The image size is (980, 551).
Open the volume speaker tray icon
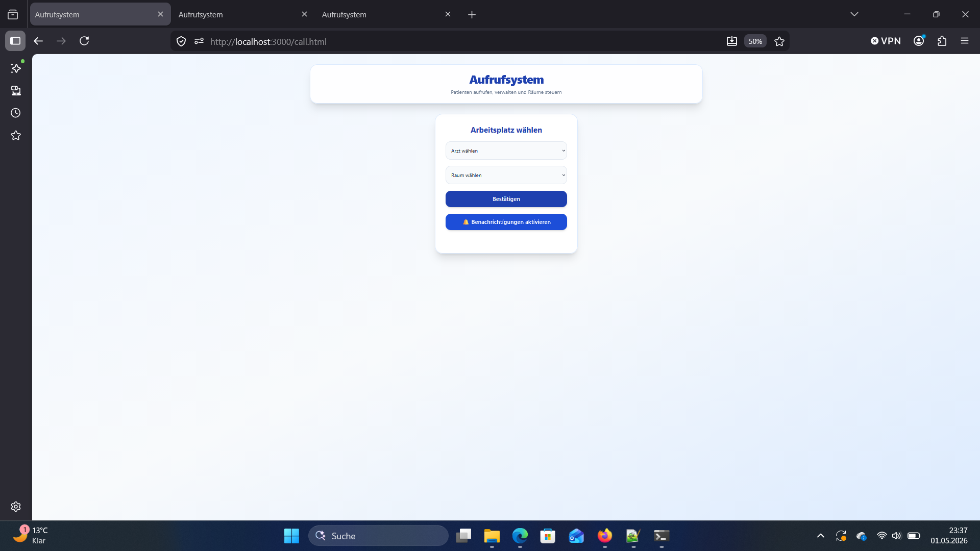[896, 536]
